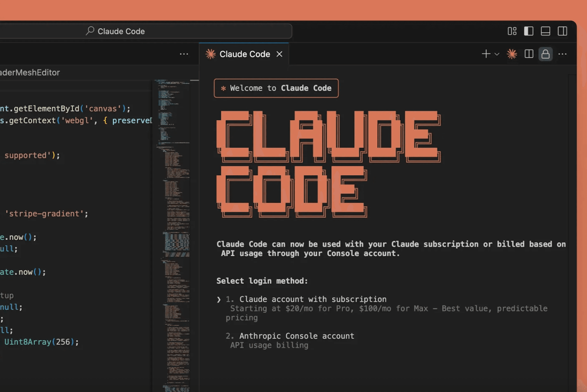The height and width of the screenshot is (392, 587).
Task: Open the terminal panel's more actions ellipsis
Action: coord(562,54)
